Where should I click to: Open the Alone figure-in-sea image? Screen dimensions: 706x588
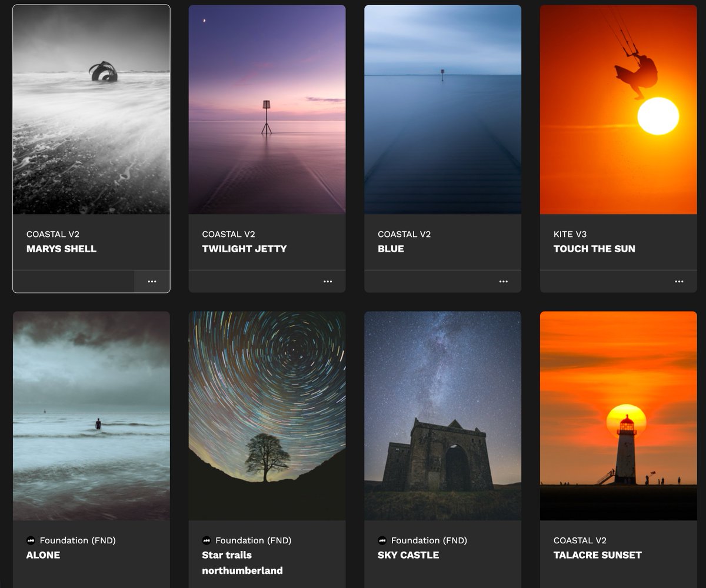click(91, 416)
